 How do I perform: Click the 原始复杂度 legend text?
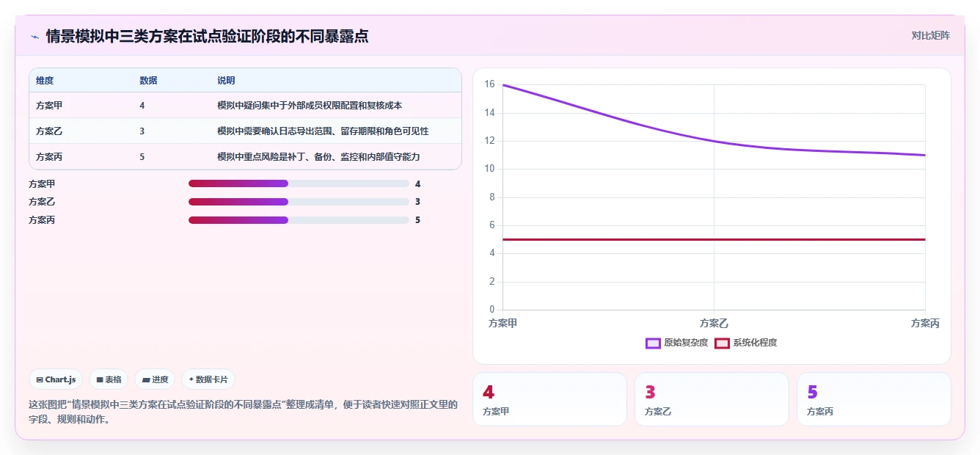pos(686,343)
